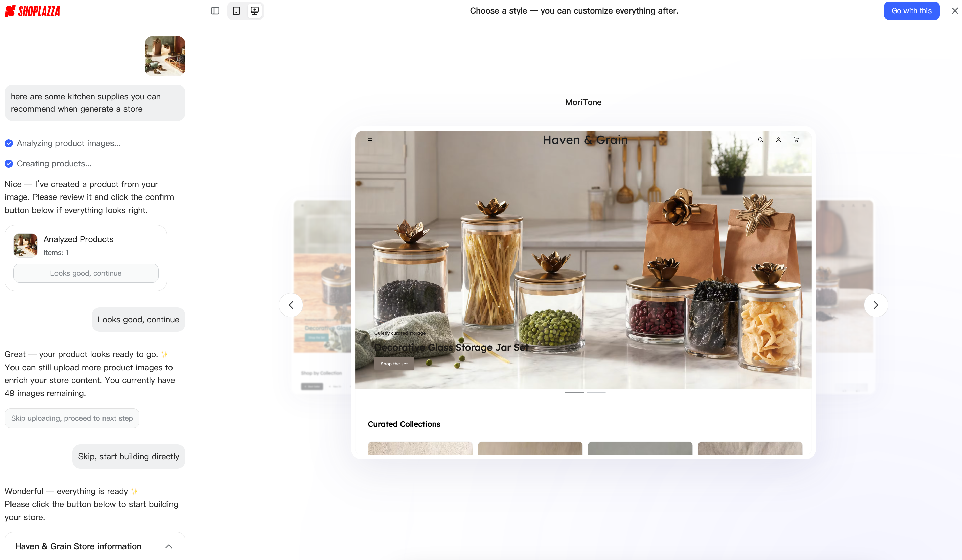Click the Shop the set button
962x560 pixels.
(x=394, y=364)
